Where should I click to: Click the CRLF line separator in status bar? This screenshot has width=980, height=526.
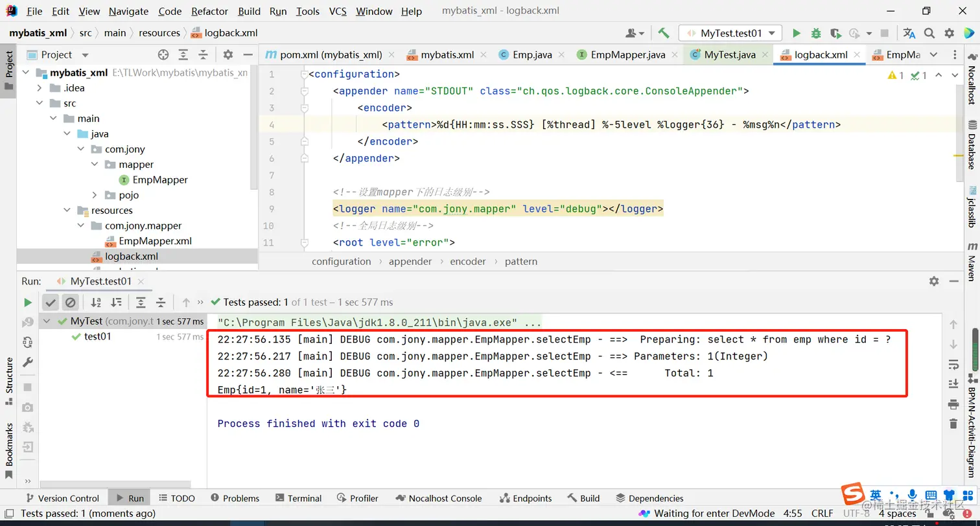pos(822,514)
